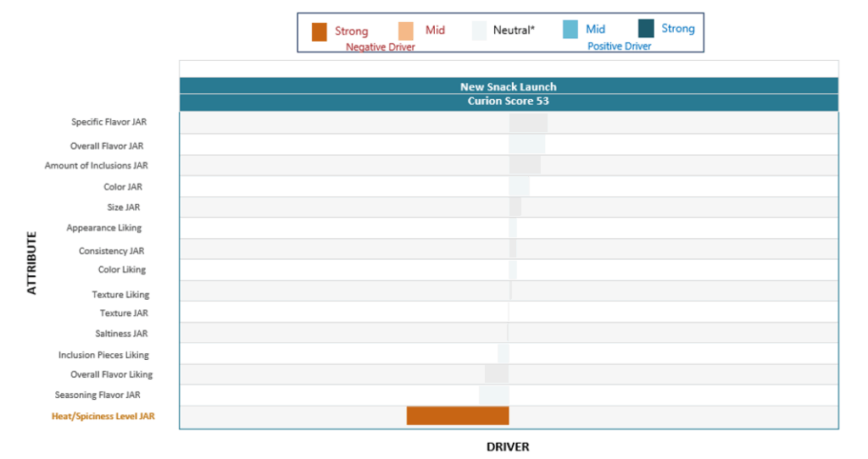868x459 pixels.
Task: Click the red 'Strong' legend text
Action: tap(351, 31)
